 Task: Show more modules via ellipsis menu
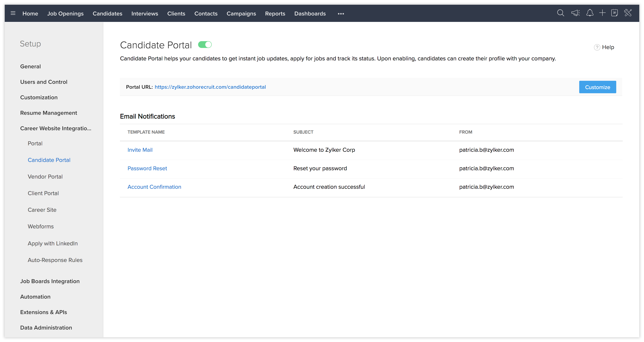[x=341, y=14]
